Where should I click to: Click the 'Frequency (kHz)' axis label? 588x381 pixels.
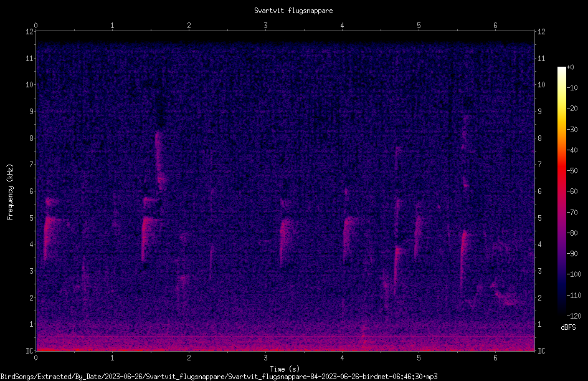(x=10, y=192)
